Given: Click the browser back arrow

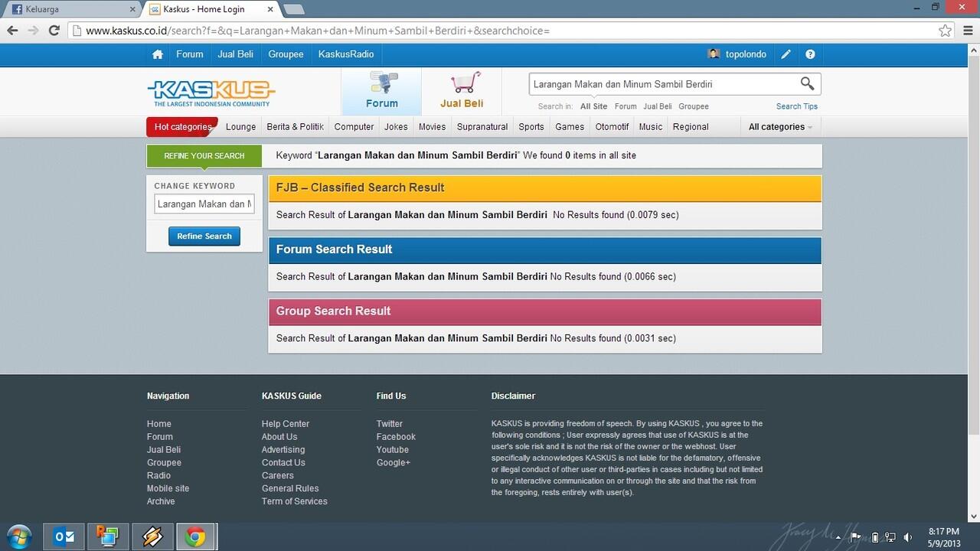Looking at the screenshot, I should tap(12, 31).
